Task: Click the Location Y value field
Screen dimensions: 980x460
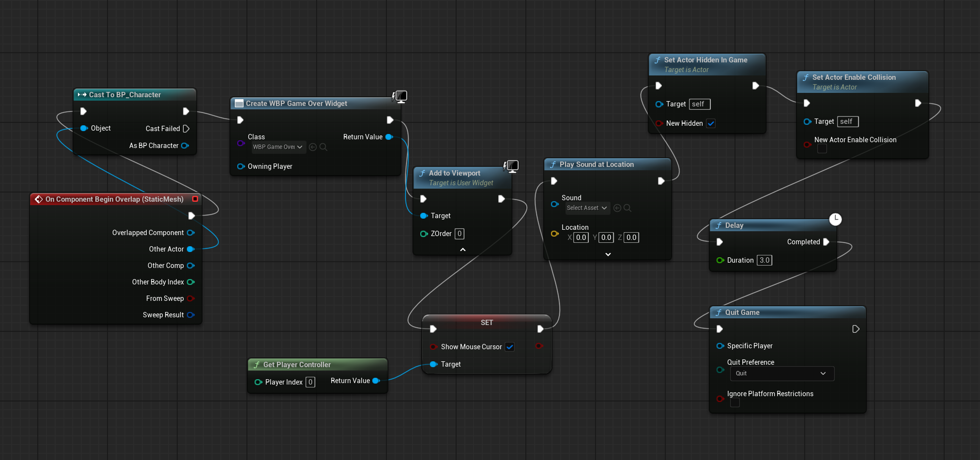Action: click(x=606, y=237)
